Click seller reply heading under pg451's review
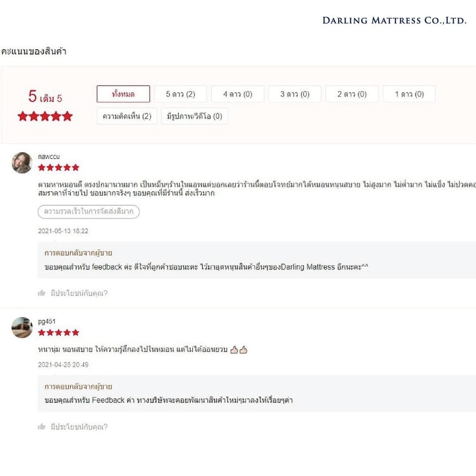This screenshot has height=476, width=476. 79,387
